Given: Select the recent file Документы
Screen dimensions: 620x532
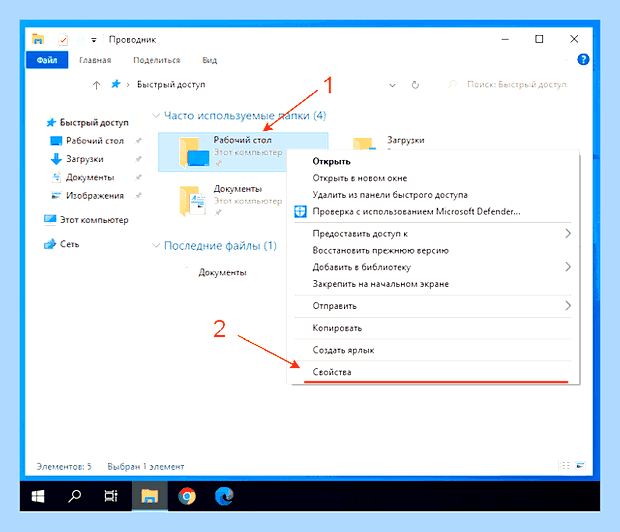Looking at the screenshot, I should click(222, 272).
